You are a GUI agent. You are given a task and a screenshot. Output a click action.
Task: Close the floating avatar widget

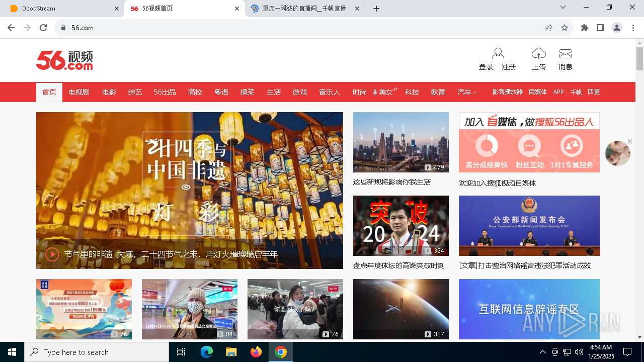point(630,141)
